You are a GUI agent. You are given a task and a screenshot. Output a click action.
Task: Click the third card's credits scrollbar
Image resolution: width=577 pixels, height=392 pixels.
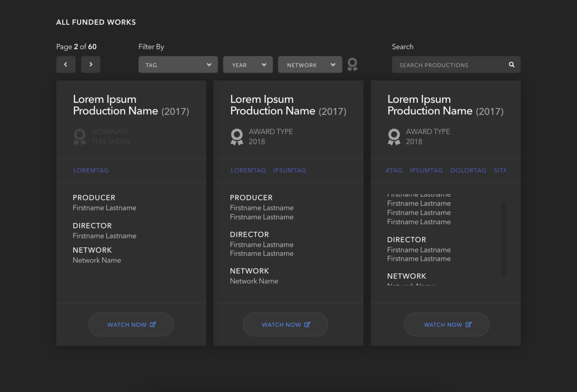(503, 238)
